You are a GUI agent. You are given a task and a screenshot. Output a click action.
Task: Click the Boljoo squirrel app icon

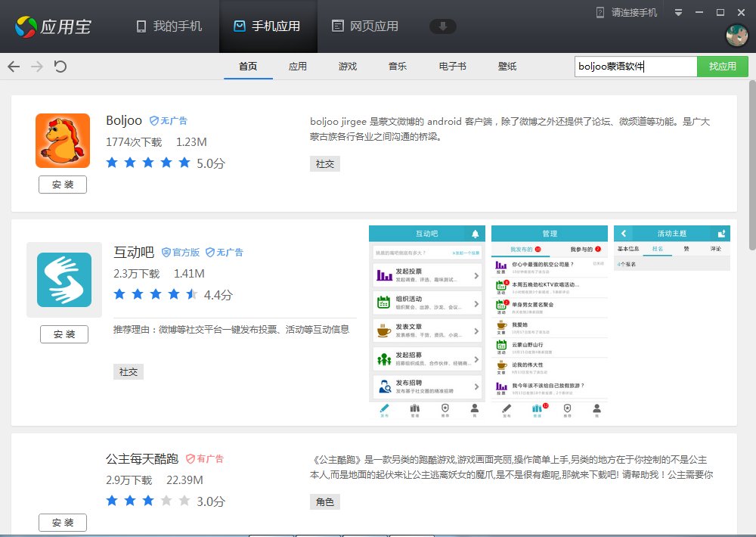click(62, 140)
